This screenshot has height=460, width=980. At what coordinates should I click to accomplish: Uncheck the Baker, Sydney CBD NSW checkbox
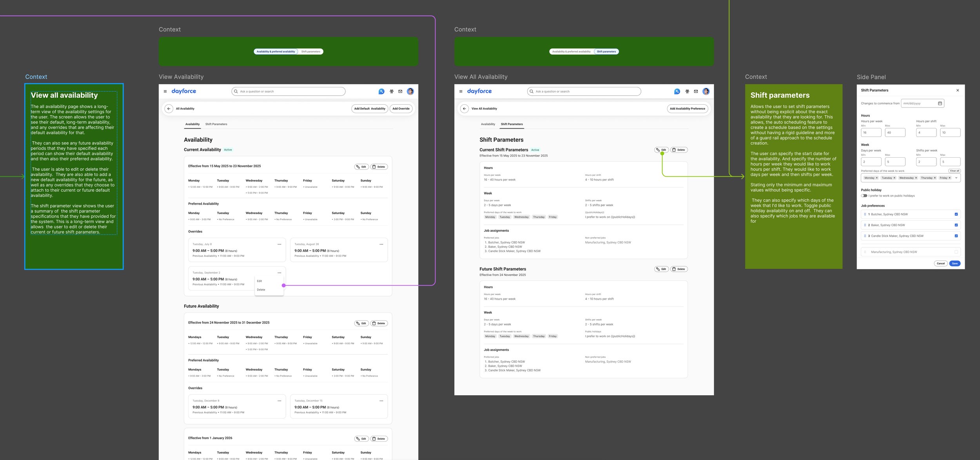click(x=956, y=225)
